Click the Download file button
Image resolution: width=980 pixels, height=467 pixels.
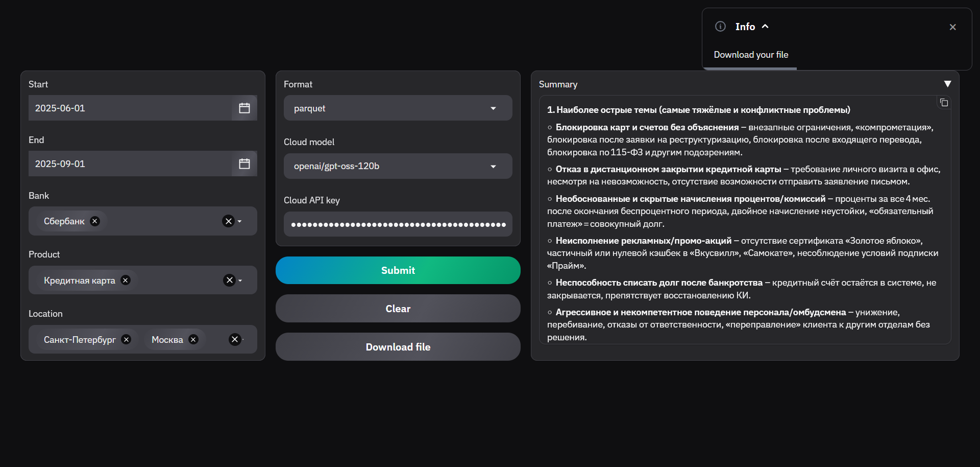pyautogui.click(x=398, y=347)
